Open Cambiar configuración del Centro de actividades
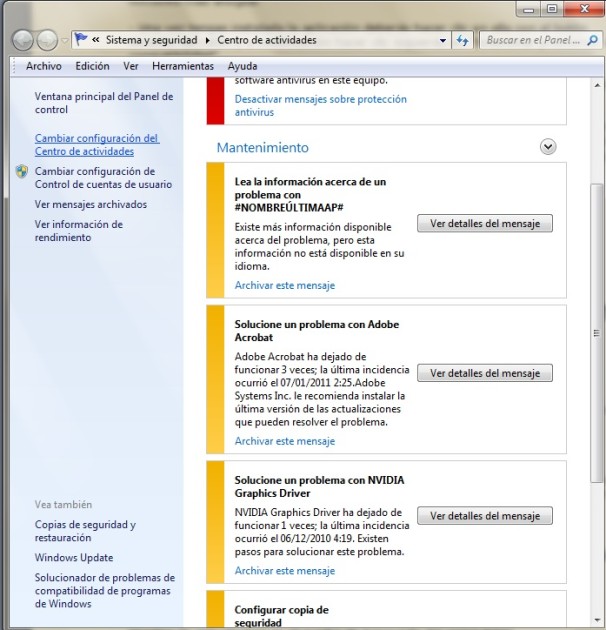Screen dimensions: 606x630 click(x=97, y=145)
